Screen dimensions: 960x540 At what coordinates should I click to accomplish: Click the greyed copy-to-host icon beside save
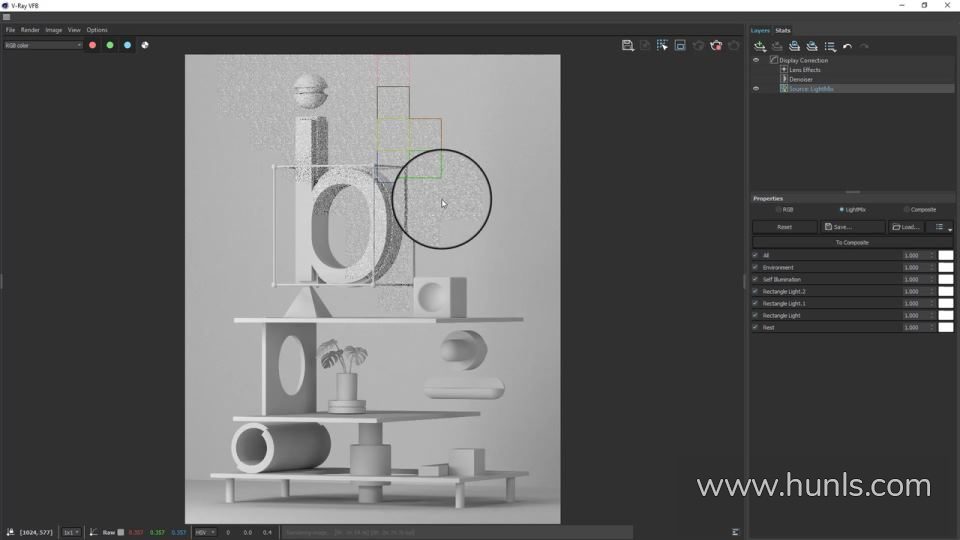(645, 45)
